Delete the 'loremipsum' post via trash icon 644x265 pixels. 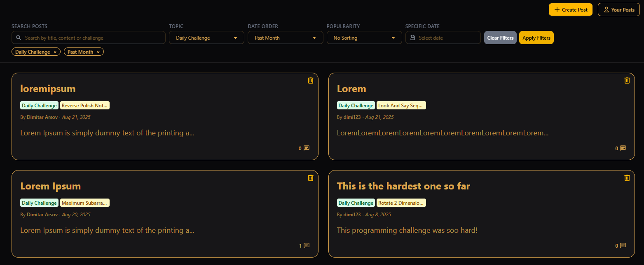click(311, 80)
